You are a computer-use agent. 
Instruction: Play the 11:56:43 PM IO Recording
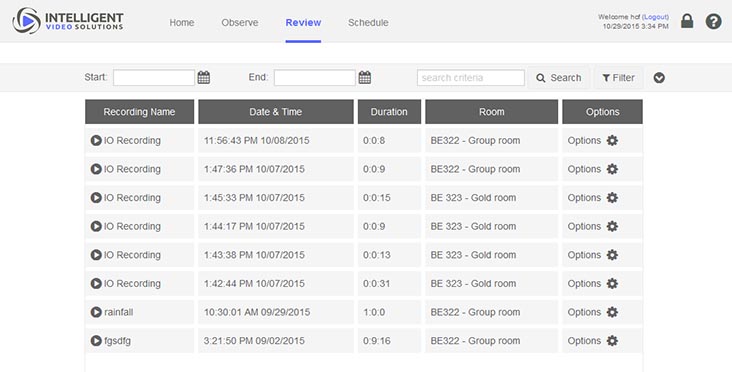[x=96, y=140]
